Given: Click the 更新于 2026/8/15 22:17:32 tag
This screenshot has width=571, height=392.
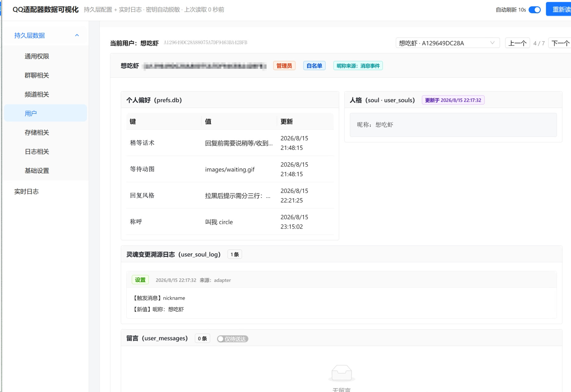Looking at the screenshot, I should pos(453,100).
